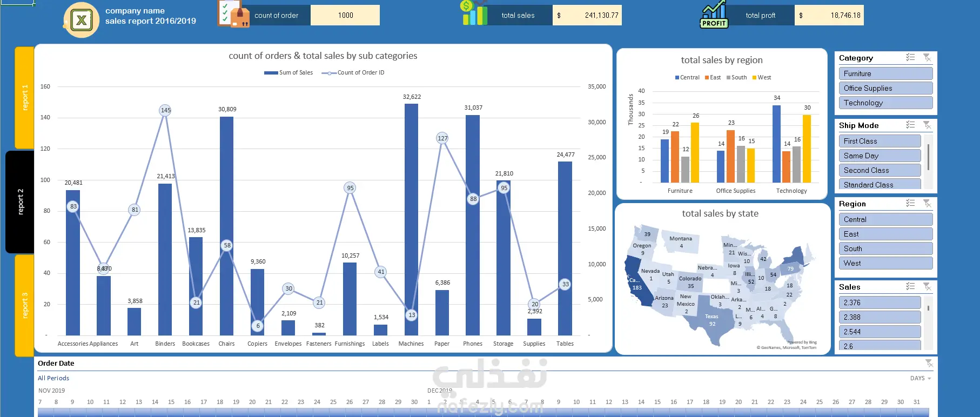Filter by East region
This screenshot has width=980, height=417.
coord(885,234)
